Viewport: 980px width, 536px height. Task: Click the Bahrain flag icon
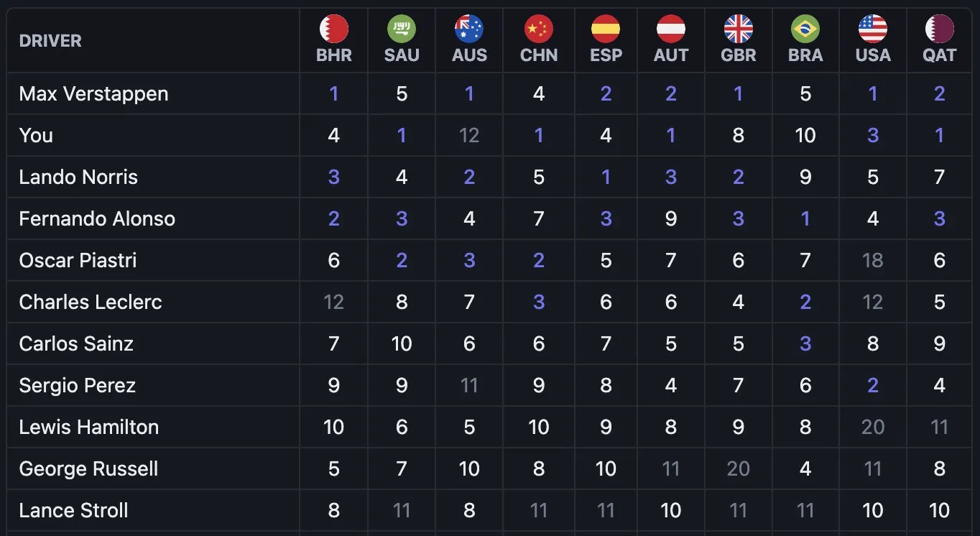click(334, 29)
